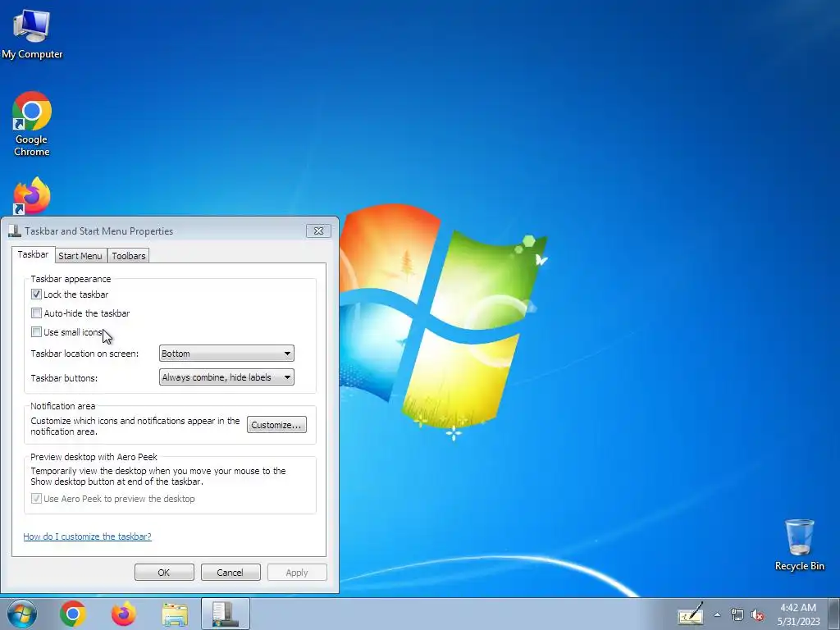Confirm with the OK button
This screenshot has width=840, height=630.
point(164,572)
